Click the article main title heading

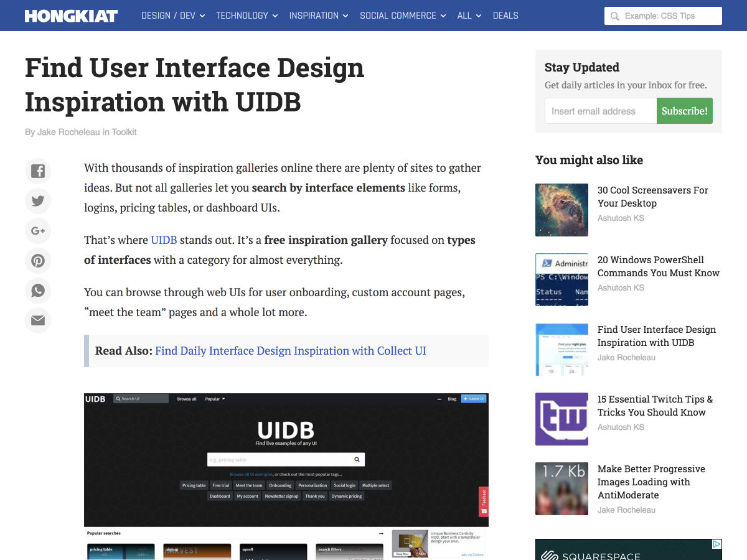tap(194, 85)
